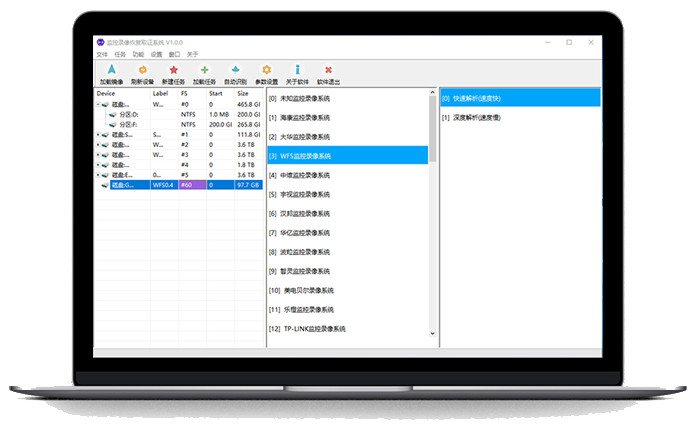Open 参数设置 (settings) gear icon
The width and height of the screenshot is (696, 431).
point(266,73)
